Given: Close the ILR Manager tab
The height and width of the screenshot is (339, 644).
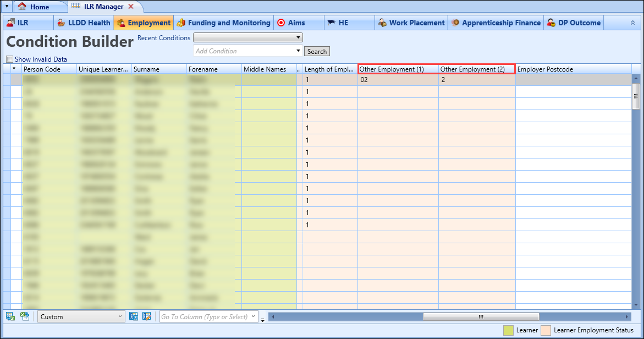Looking at the screenshot, I should click(x=131, y=7).
